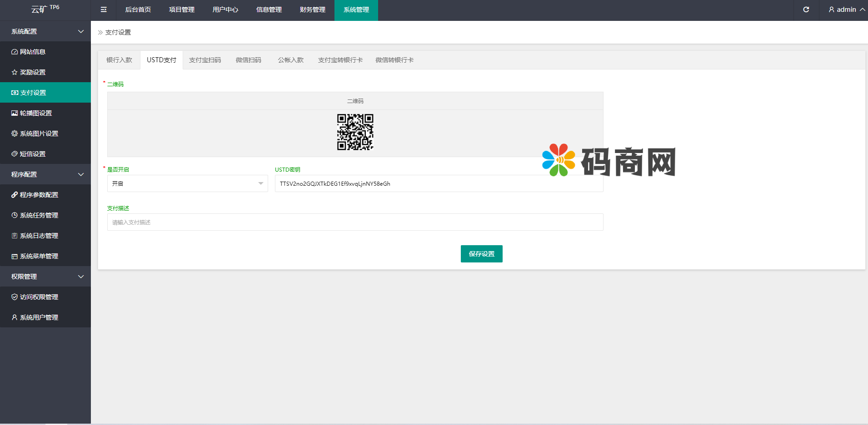Click the refresh icon in the top bar
The height and width of the screenshot is (425, 868).
click(x=807, y=10)
